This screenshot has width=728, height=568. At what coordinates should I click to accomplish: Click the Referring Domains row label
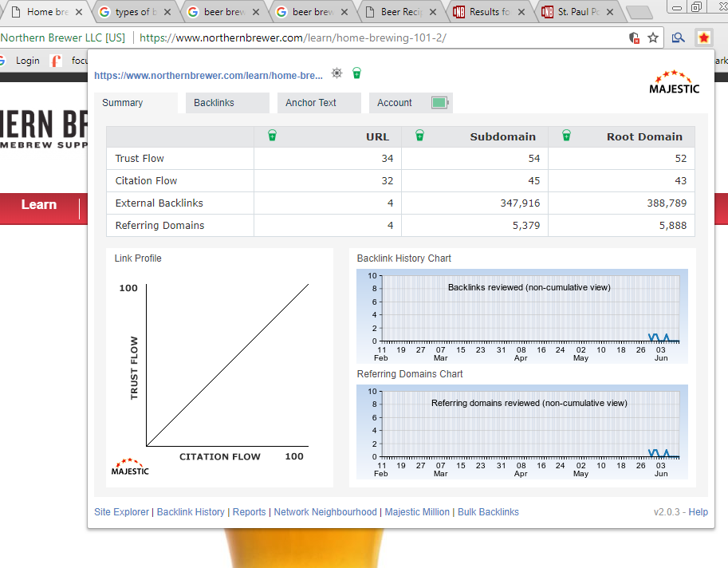pyautogui.click(x=159, y=225)
